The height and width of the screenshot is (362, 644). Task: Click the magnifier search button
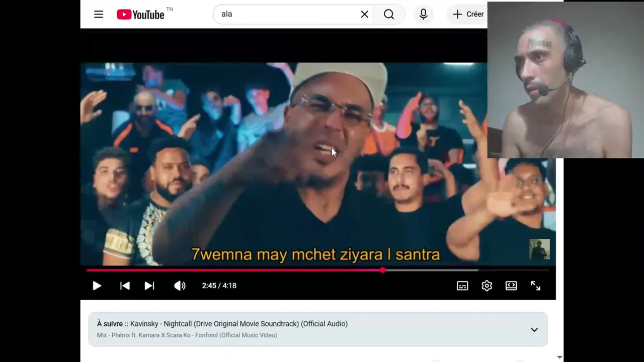[x=389, y=14]
